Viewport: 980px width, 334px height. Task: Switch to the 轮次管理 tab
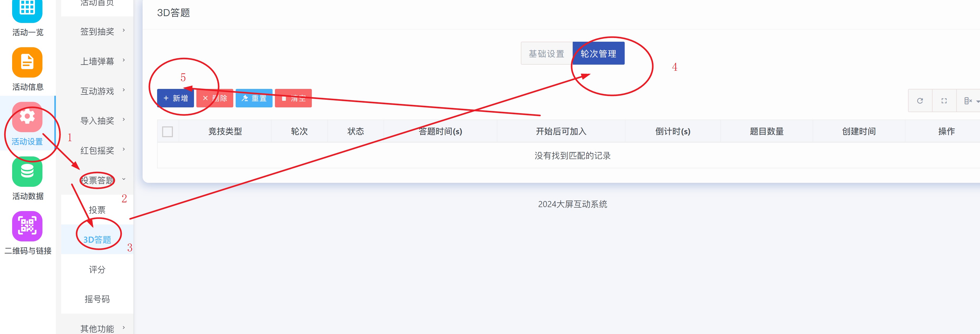pyautogui.click(x=598, y=54)
